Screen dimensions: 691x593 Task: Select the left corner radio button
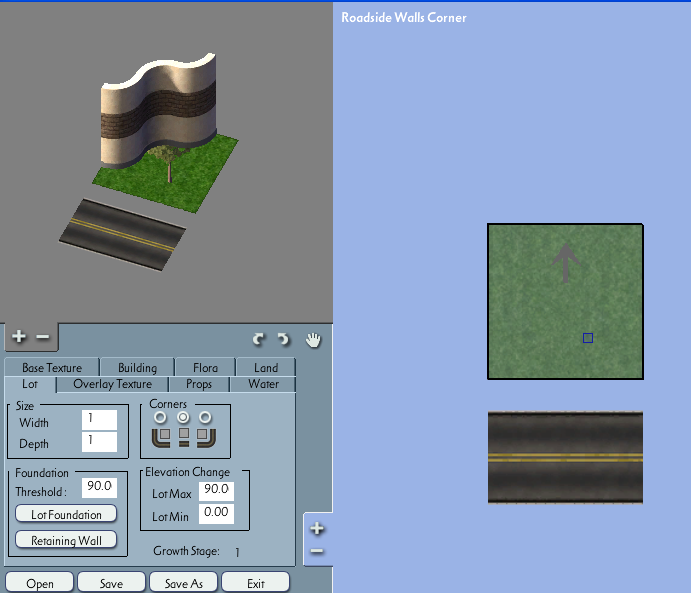(x=160, y=417)
